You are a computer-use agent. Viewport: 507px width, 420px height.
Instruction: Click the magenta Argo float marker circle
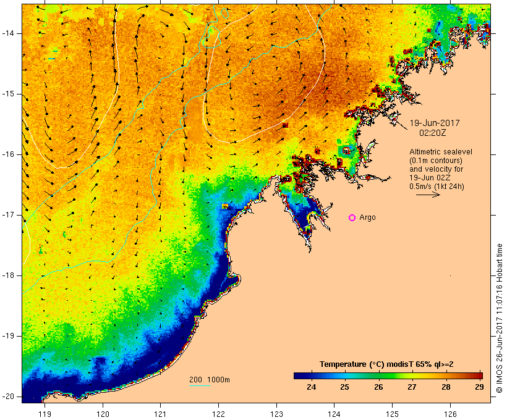(x=352, y=218)
